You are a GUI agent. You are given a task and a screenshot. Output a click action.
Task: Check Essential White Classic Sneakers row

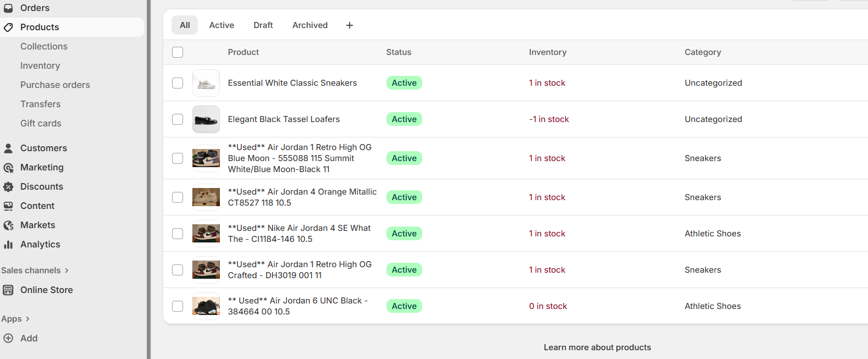click(178, 83)
